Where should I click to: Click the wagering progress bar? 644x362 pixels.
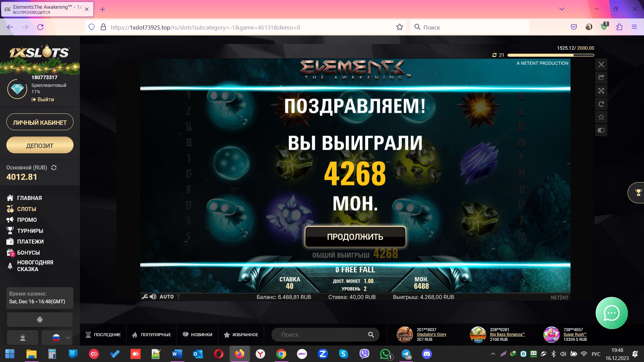(551, 55)
